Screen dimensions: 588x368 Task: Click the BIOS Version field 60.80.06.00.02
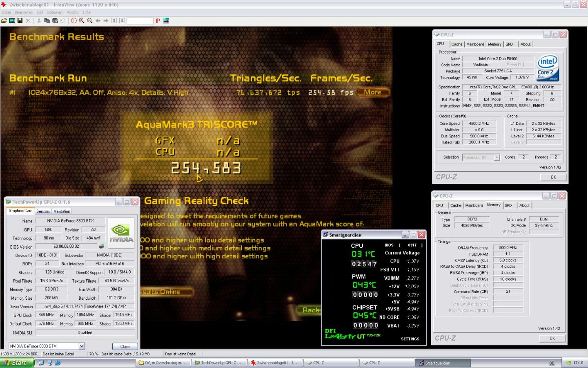[66, 247]
